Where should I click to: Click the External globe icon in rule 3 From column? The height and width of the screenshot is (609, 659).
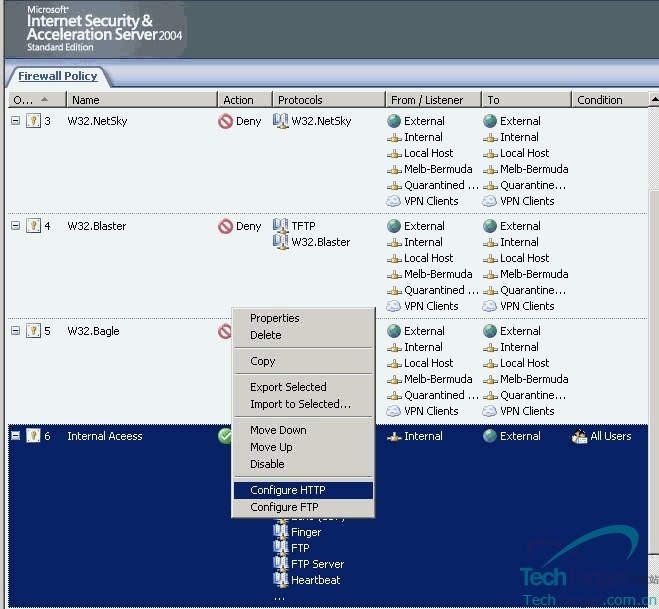pyautogui.click(x=394, y=121)
